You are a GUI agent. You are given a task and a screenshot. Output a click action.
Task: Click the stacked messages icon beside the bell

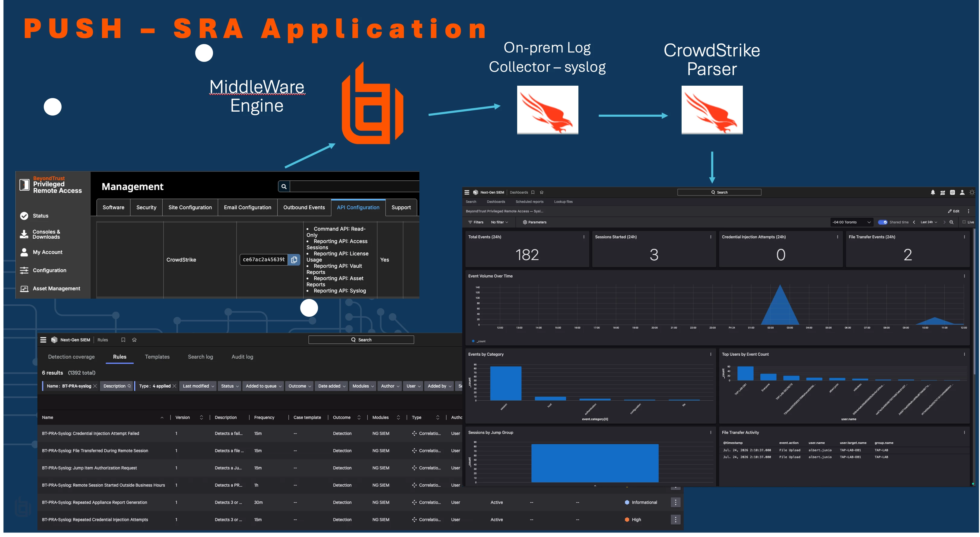pos(943,192)
